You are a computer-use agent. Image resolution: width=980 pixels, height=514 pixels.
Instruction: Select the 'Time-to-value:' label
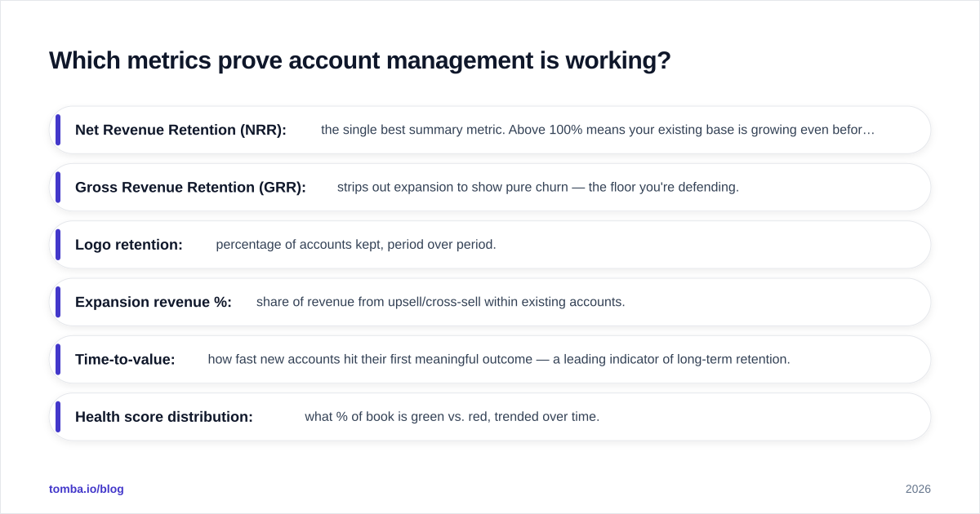(x=125, y=359)
